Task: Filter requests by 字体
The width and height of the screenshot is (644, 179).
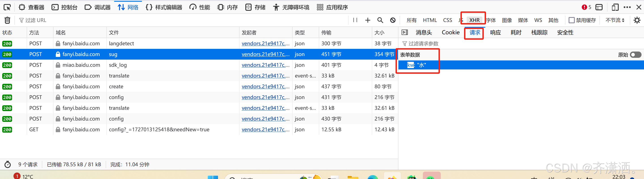Action: tap(491, 20)
